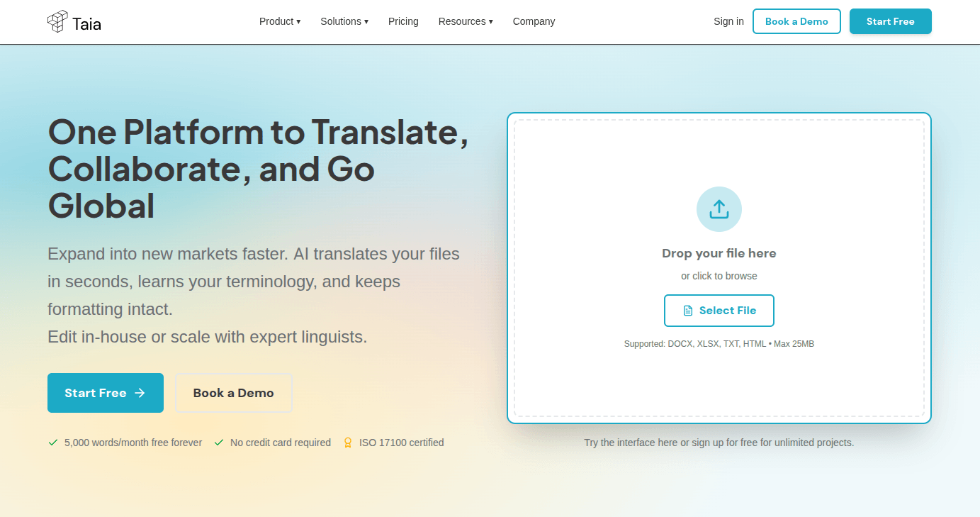The width and height of the screenshot is (980, 517).
Task: Click the dashed file drop zone
Action: [719, 268]
